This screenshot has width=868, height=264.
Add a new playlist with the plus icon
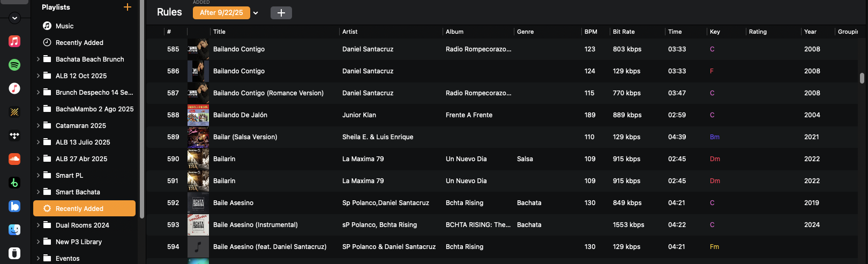click(127, 7)
